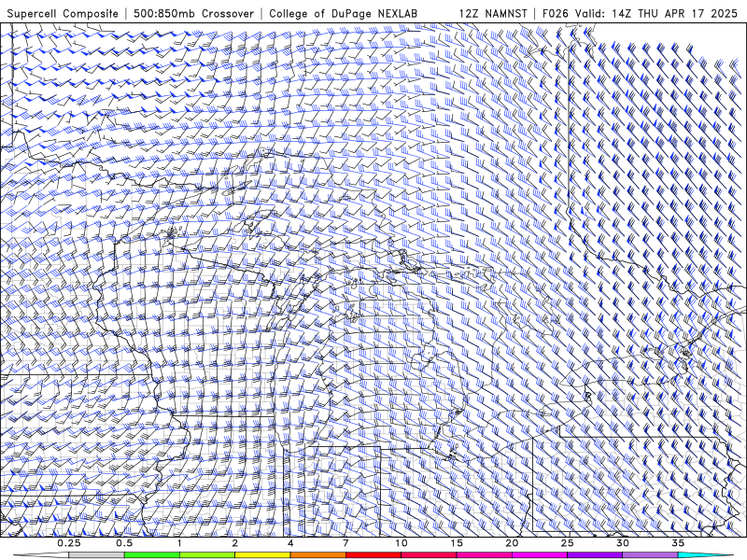Click 'College of DuPage NEXLAB' text
This screenshot has height=560, width=747.
(343, 13)
